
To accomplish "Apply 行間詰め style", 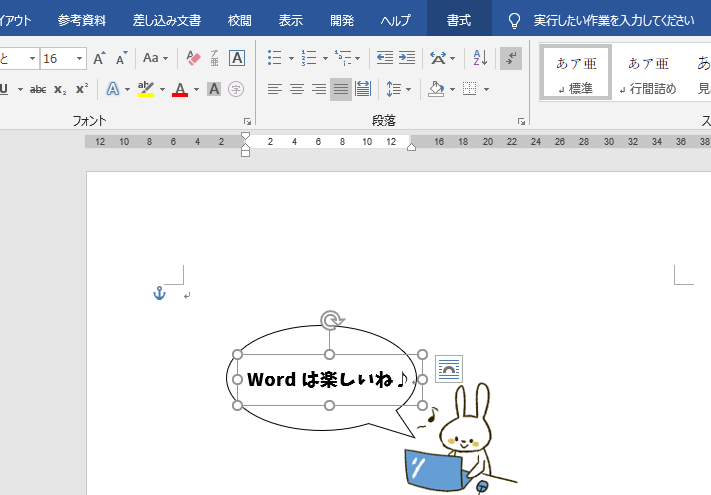I will pyautogui.click(x=648, y=73).
